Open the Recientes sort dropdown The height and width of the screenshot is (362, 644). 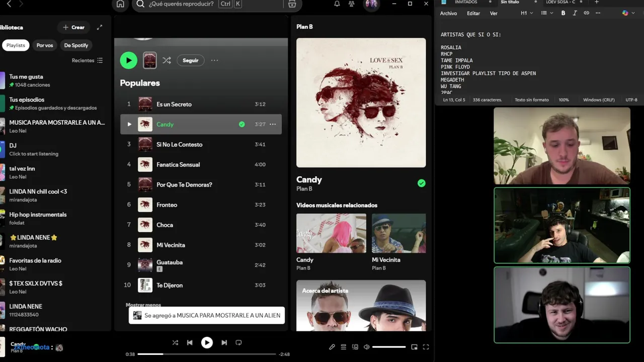coord(88,60)
